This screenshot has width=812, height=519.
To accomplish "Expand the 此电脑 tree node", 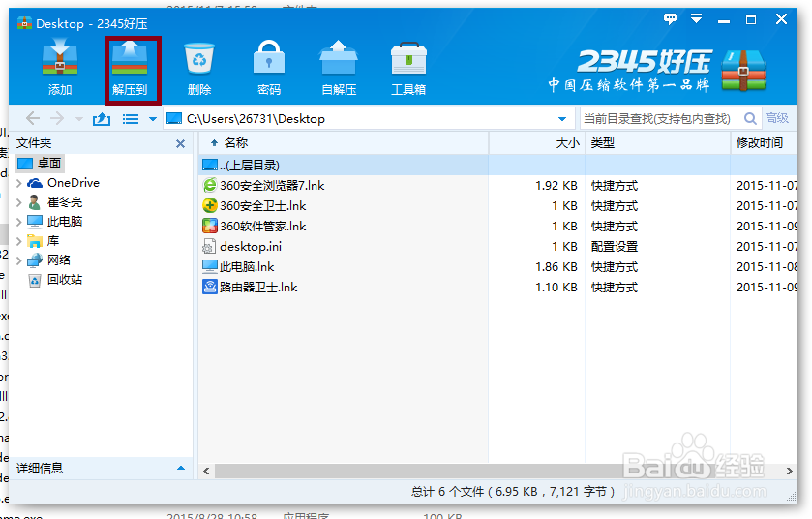I will click(x=19, y=222).
